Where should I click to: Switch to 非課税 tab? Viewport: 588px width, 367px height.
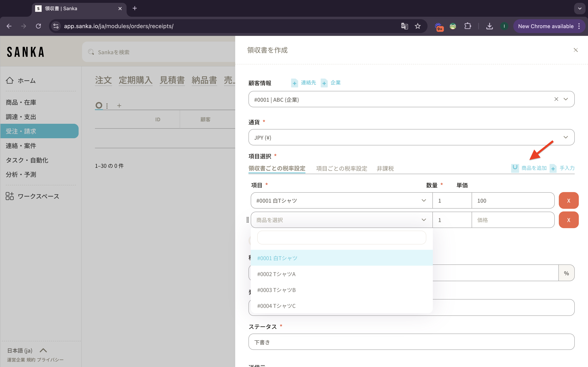point(385,168)
